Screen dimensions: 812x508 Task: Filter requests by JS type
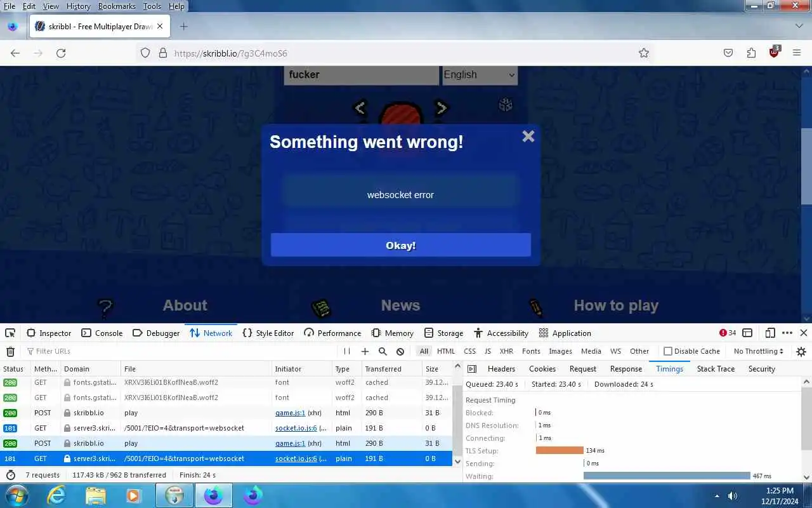click(x=488, y=351)
